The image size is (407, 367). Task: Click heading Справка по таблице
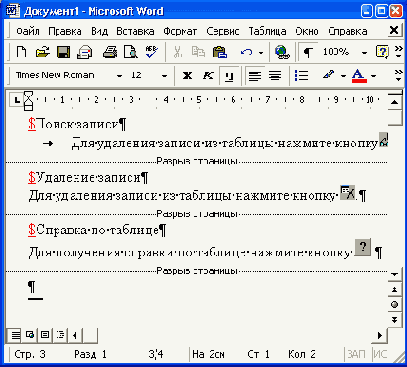click(x=97, y=230)
